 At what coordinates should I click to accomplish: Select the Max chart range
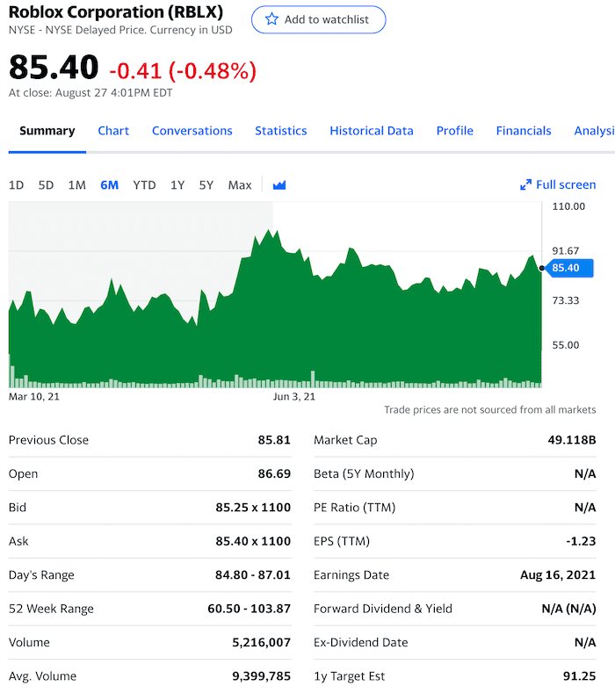coord(240,184)
